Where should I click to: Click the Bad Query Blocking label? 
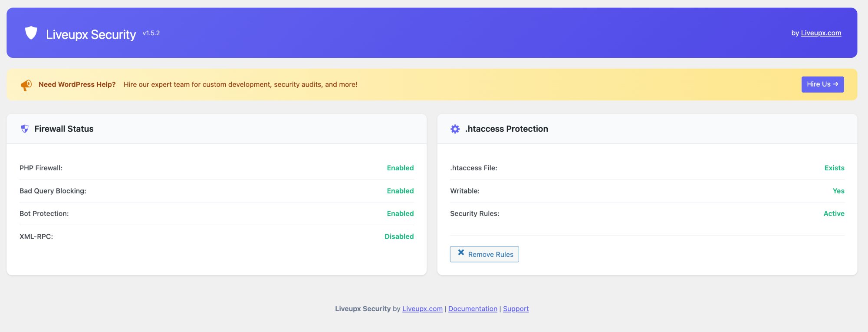(53, 191)
